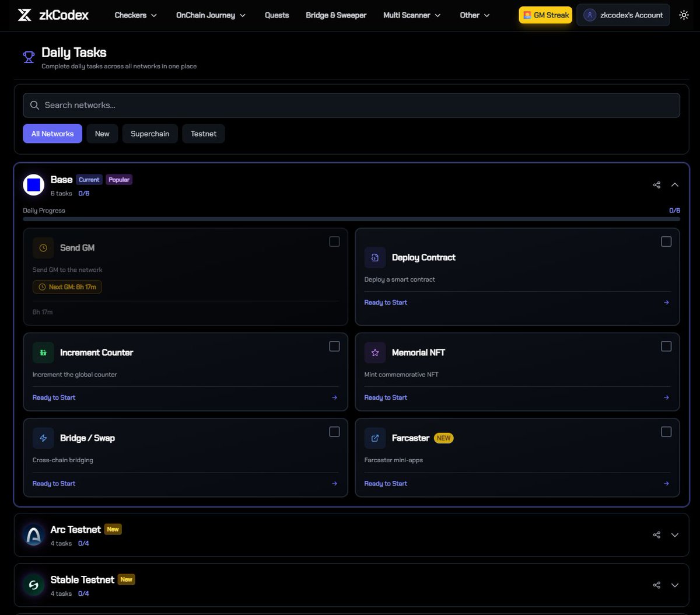Image resolution: width=700 pixels, height=615 pixels.
Task: Click the Daily Tasks trophy icon
Action: click(29, 57)
